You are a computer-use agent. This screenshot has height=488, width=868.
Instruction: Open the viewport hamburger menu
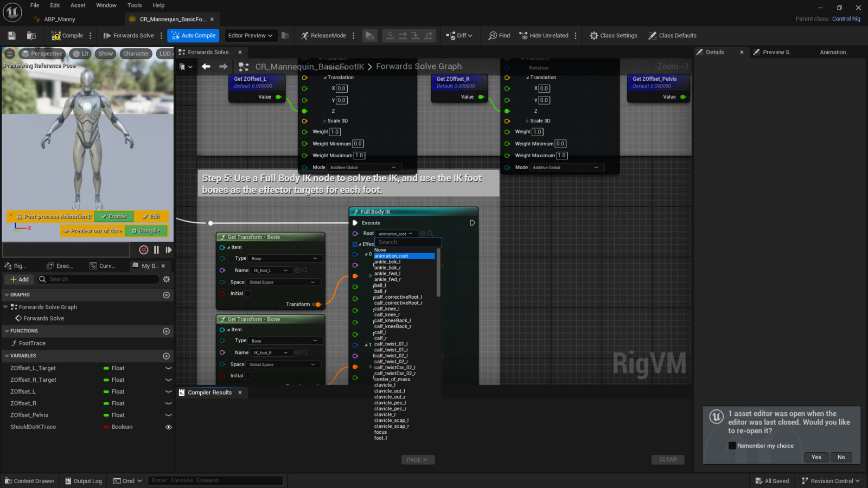(x=10, y=54)
